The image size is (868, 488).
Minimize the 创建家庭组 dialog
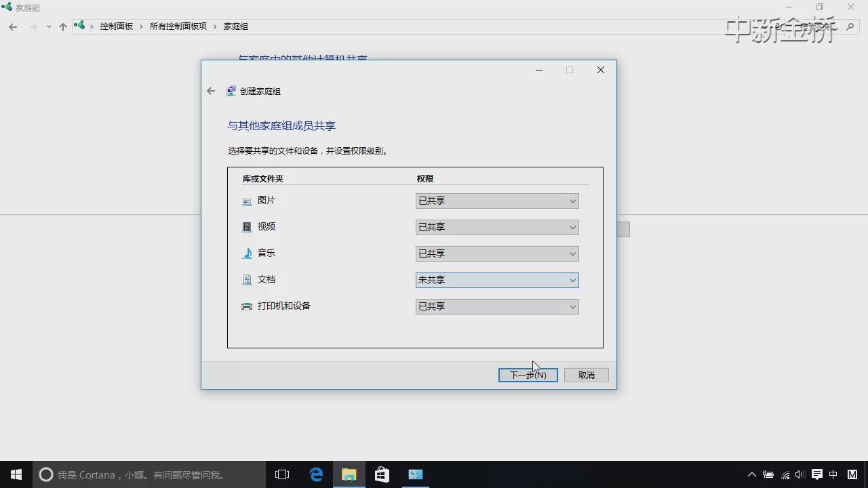point(539,70)
